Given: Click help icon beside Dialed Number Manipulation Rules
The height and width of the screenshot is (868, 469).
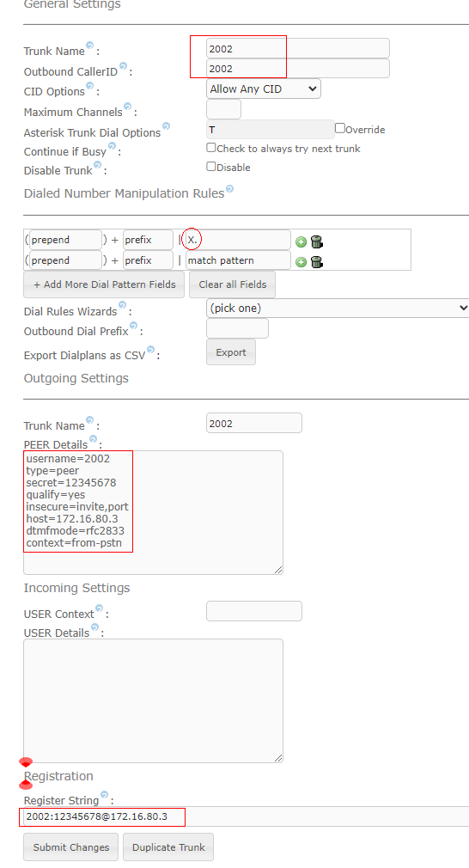Looking at the screenshot, I should click(229, 189).
